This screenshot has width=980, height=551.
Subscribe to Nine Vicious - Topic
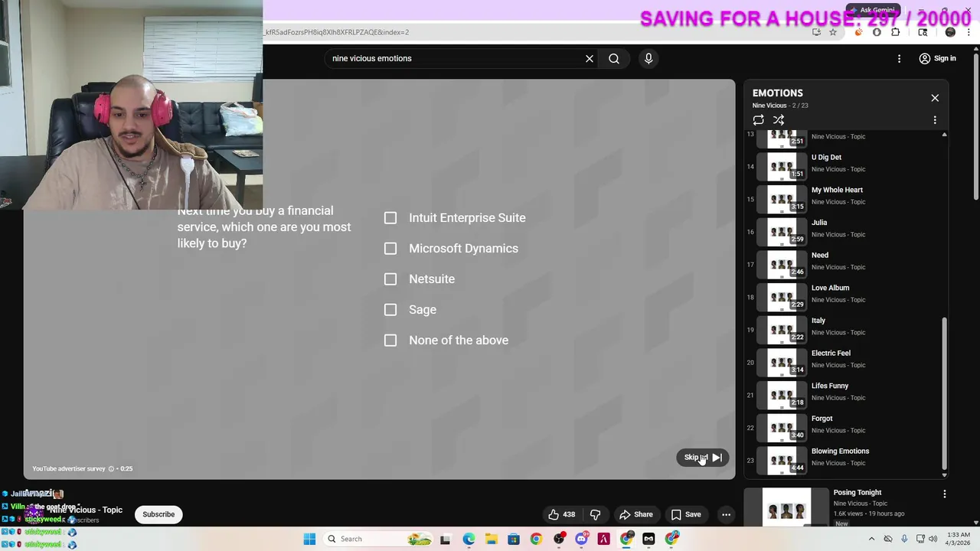coord(158,514)
